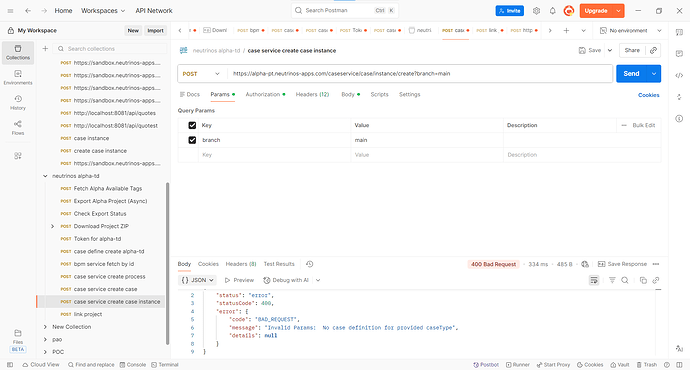Click Bulk Edit in params table
690x370 pixels.
643,125
